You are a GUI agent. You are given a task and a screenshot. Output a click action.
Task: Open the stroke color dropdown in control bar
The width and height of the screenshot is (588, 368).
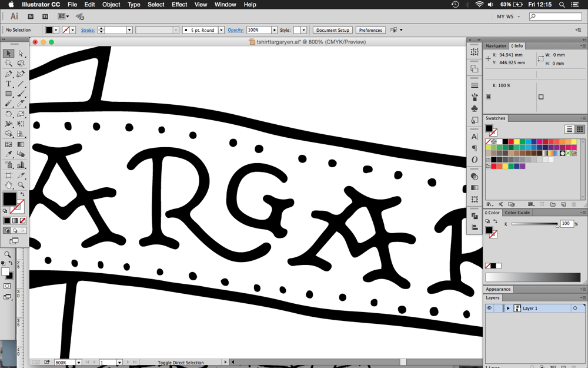pos(73,30)
